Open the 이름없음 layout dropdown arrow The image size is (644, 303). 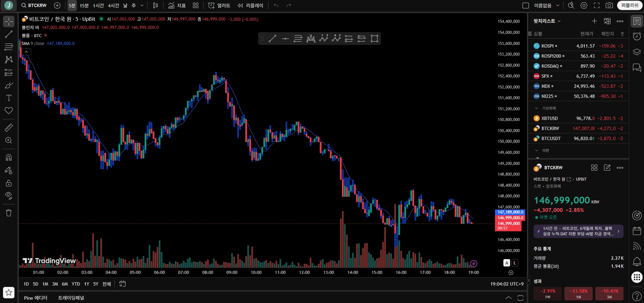click(x=558, y=5)
